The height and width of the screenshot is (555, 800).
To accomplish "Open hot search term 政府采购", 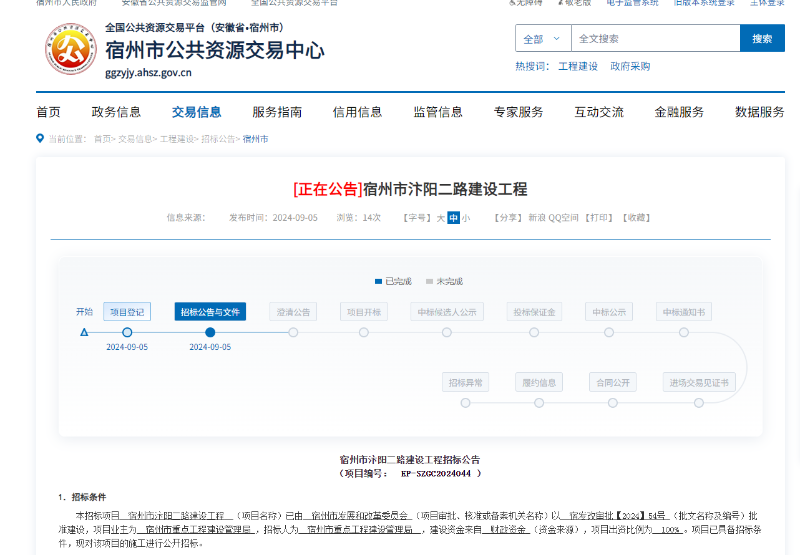I will click(x=630, y=66).
